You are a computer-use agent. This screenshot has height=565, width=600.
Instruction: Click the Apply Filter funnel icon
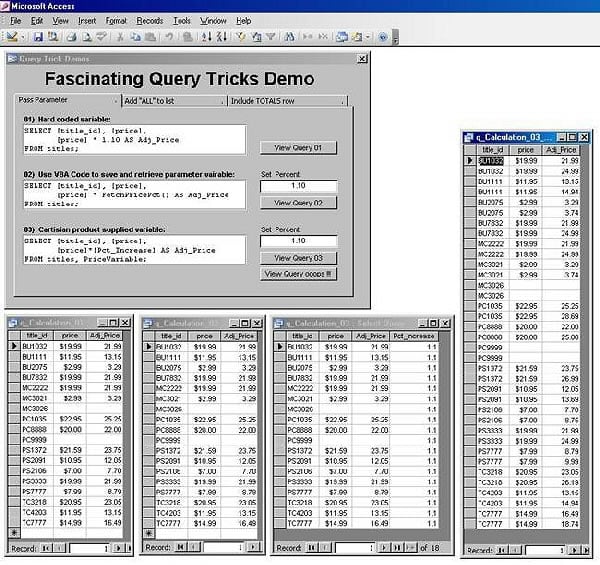pyautogui.click(x=271, y=37)
